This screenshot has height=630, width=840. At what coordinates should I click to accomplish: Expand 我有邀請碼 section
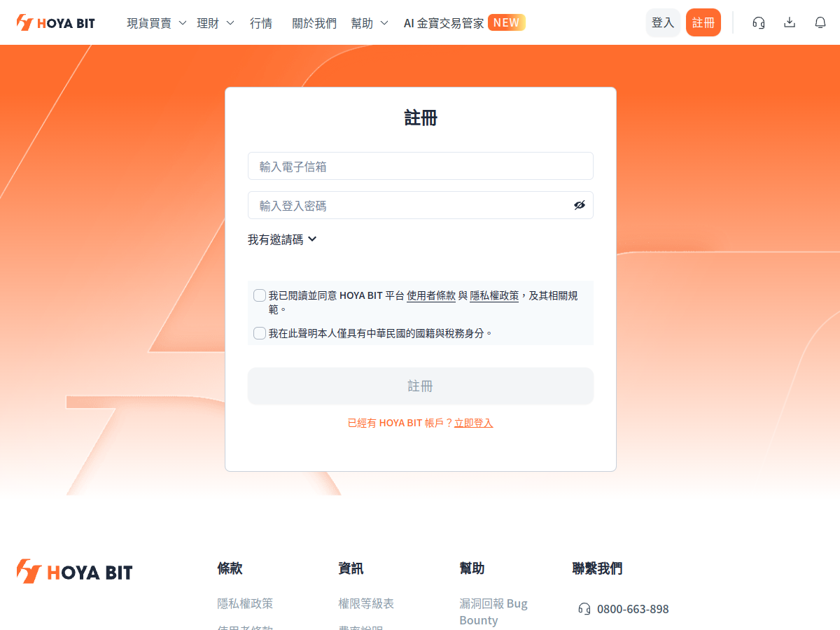pos(282,239)
